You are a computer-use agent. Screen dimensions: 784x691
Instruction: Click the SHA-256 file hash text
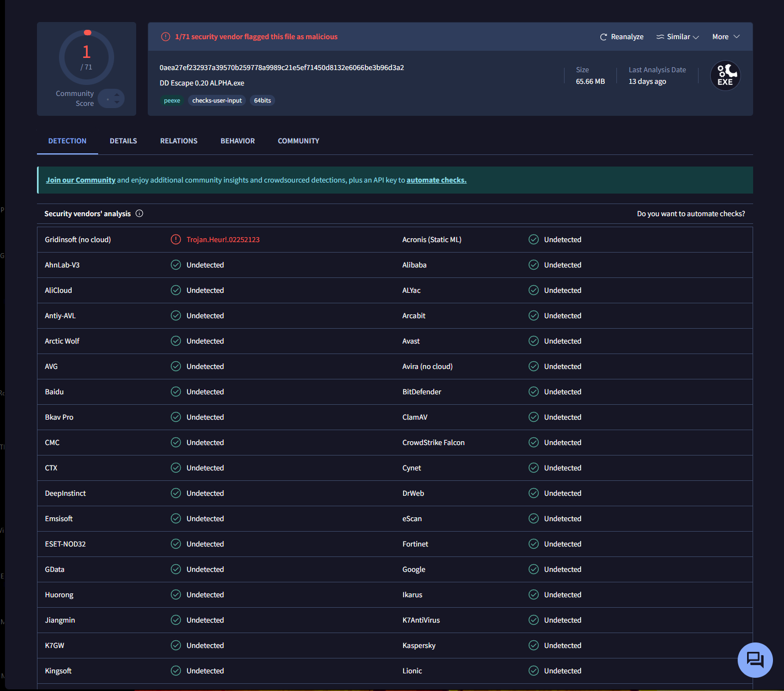point(282,68)
